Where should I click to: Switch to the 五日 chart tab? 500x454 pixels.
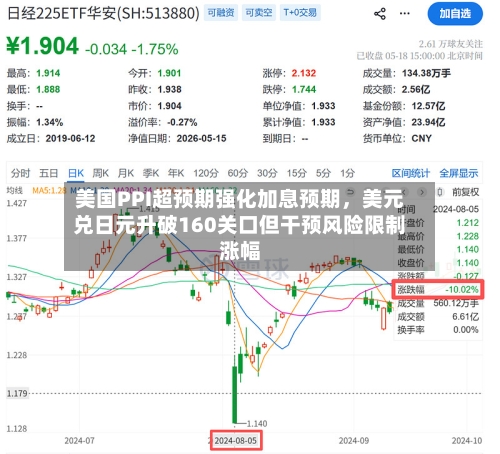[49, 173]
